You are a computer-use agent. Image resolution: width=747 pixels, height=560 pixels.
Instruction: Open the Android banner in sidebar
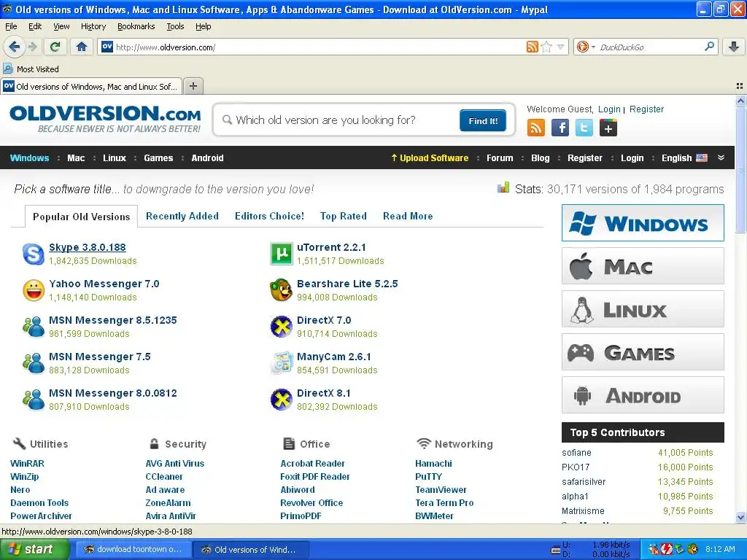click(x=643, y=395)
